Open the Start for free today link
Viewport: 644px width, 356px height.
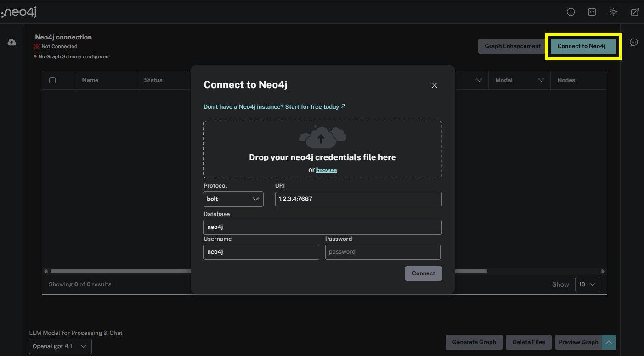coord(275,106)
